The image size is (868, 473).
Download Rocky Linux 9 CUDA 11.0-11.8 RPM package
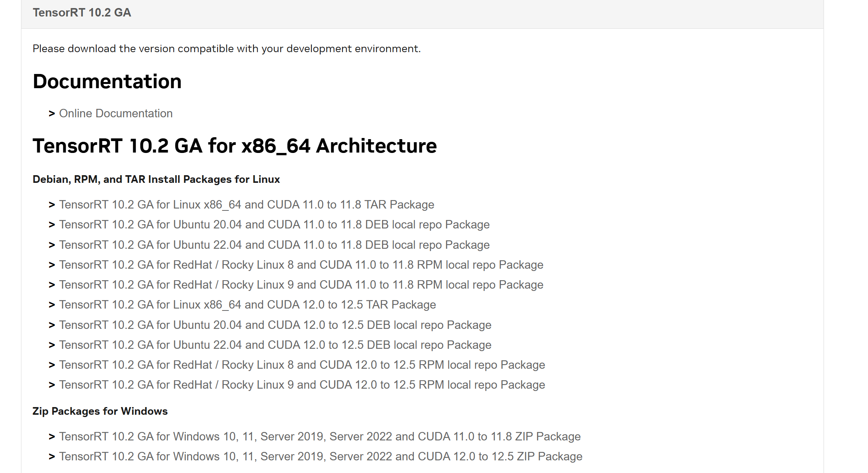(301, 285)
